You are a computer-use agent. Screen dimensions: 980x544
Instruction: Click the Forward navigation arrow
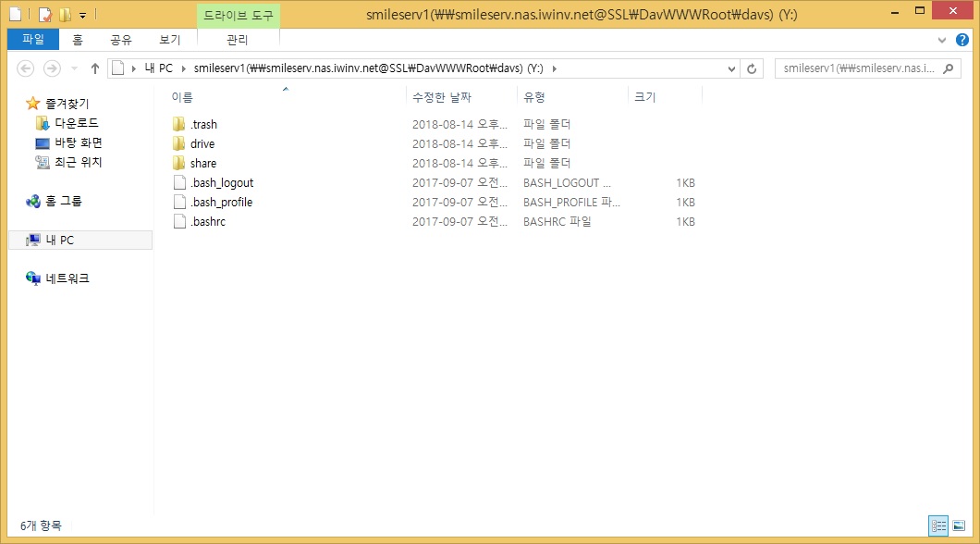52,68
